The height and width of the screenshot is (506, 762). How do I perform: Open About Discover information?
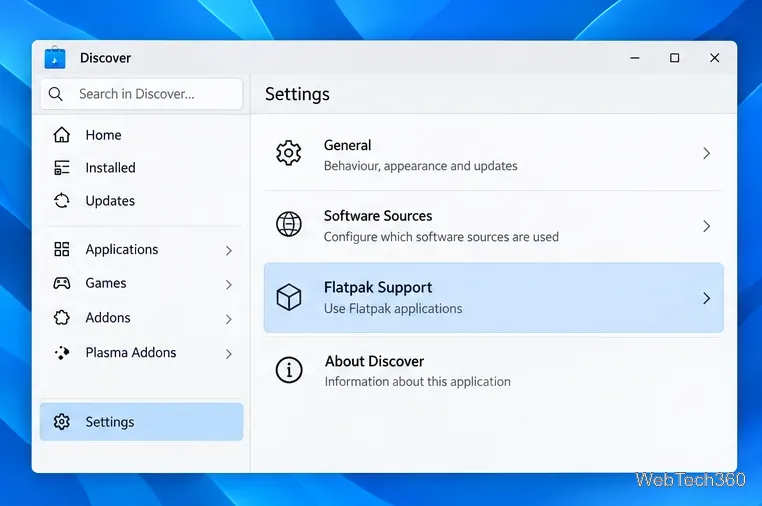point(493,370)
